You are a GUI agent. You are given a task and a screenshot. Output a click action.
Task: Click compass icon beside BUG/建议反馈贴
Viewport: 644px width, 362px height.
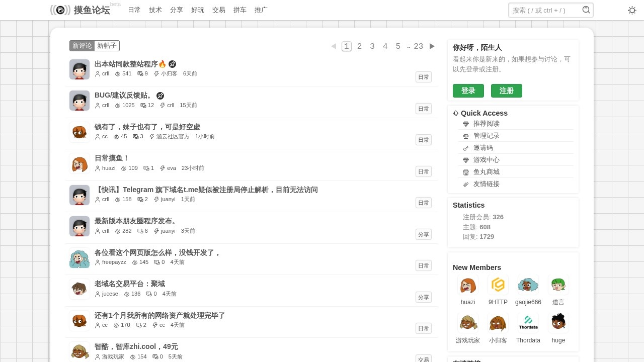coord(160,96)
